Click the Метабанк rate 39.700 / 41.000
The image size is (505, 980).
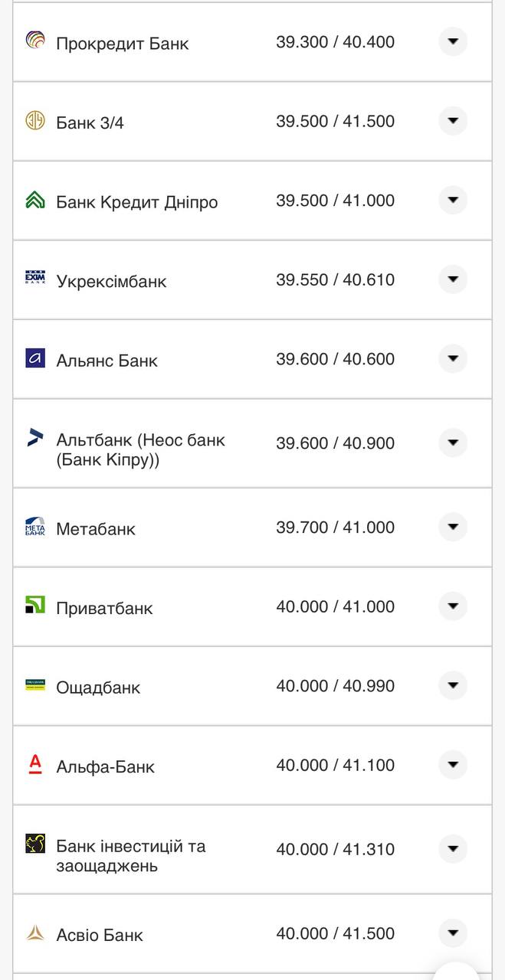pyautogui.click(x=336, y=528)
